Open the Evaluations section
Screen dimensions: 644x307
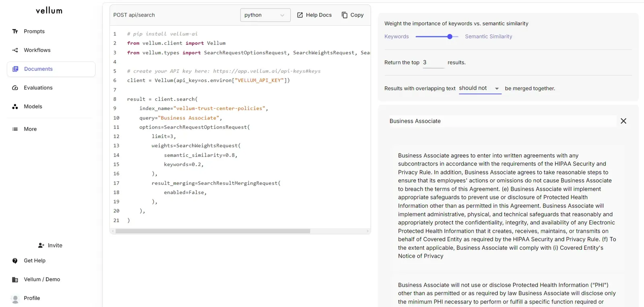(x=38, y=88)
